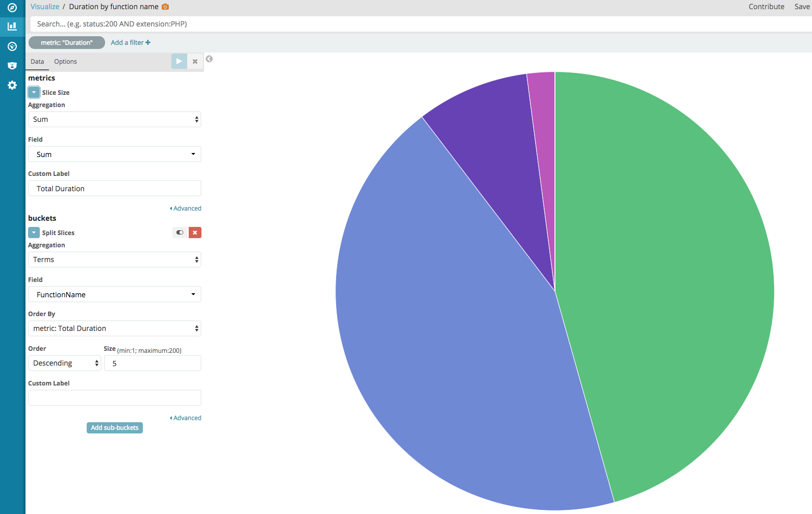Open Dashboard from the sidebar gauge icon
The width and height of the screenshot is (812, 514).
12,46
